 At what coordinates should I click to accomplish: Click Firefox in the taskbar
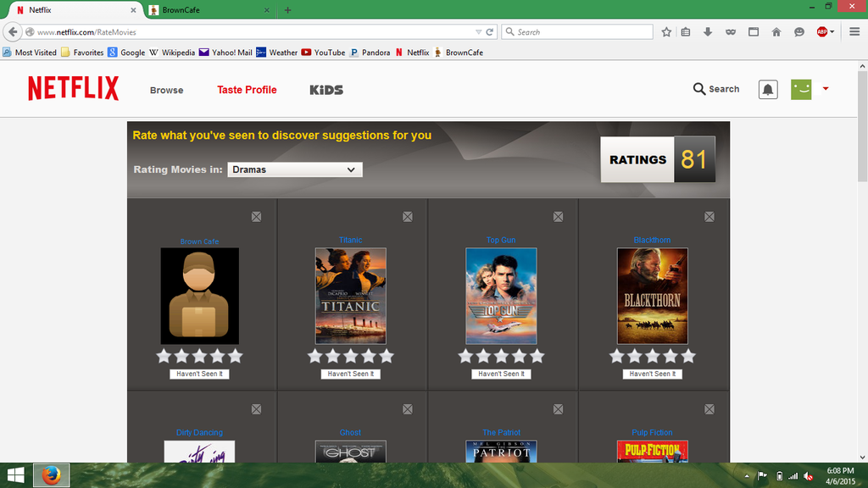click(52, 475)
